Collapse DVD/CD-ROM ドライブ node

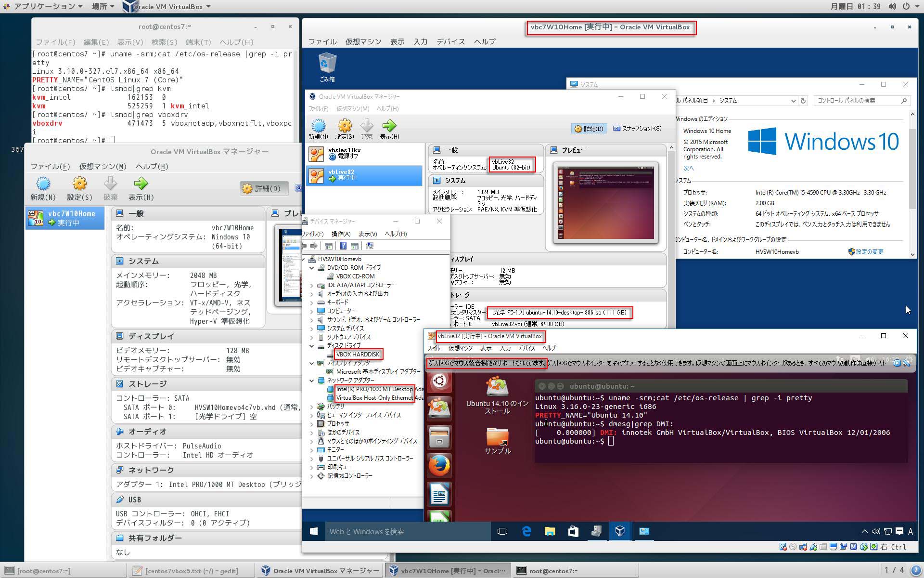pyautogui.click(x=311, y=267)
